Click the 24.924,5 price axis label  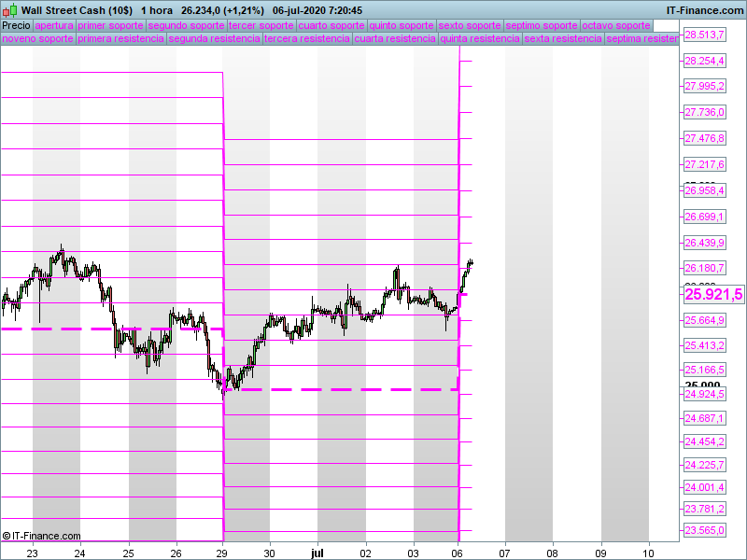click(x=705, y=394)
